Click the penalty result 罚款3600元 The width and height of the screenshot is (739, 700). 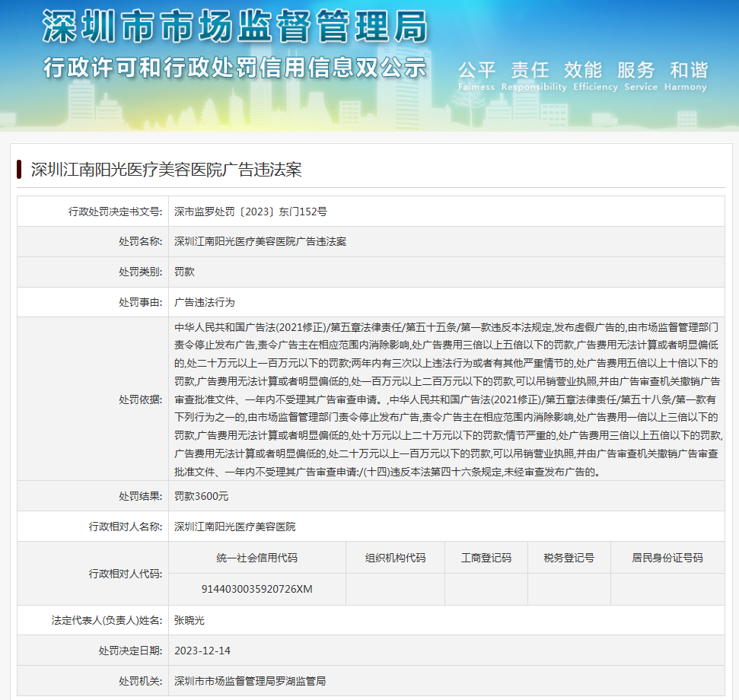(201, 496)
